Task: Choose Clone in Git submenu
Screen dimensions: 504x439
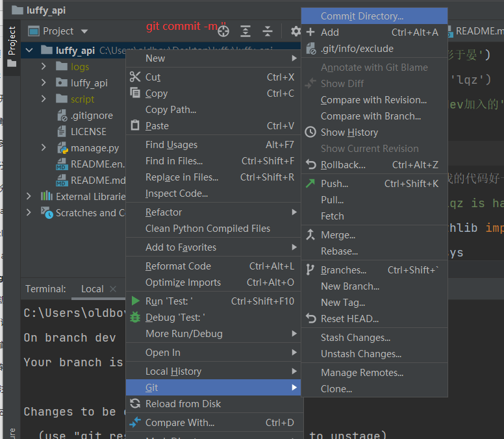Action: 375,389
